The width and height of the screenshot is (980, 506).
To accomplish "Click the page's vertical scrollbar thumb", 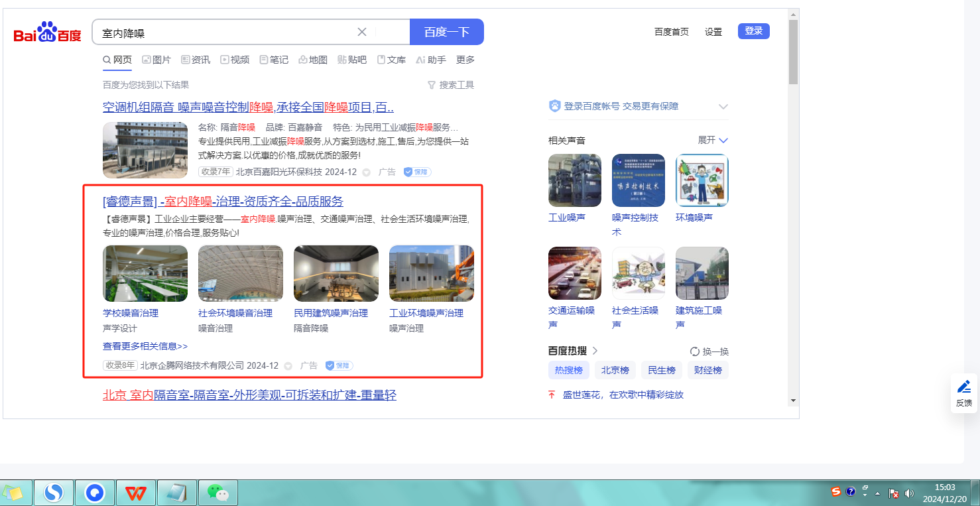I will pos(793,52).
